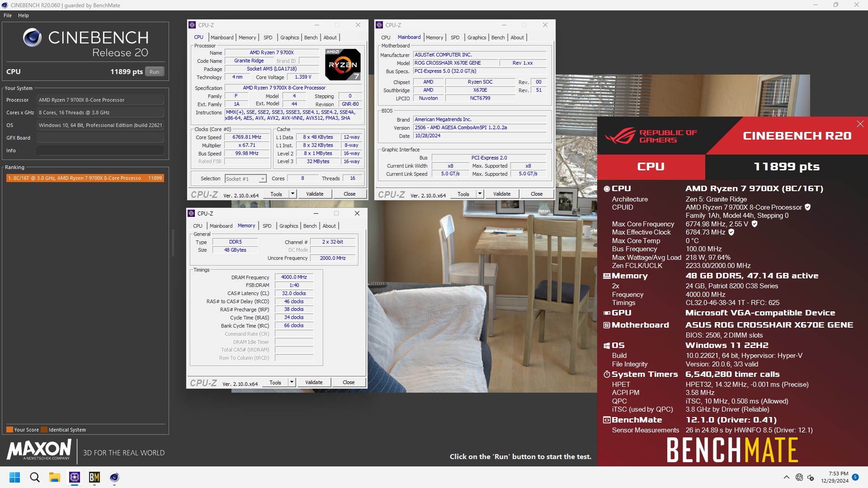
Task: Expand the Tools dropdown arrow in the mainboard CPU-Z window
Action: pyautogui.click(x=480, y=194)
